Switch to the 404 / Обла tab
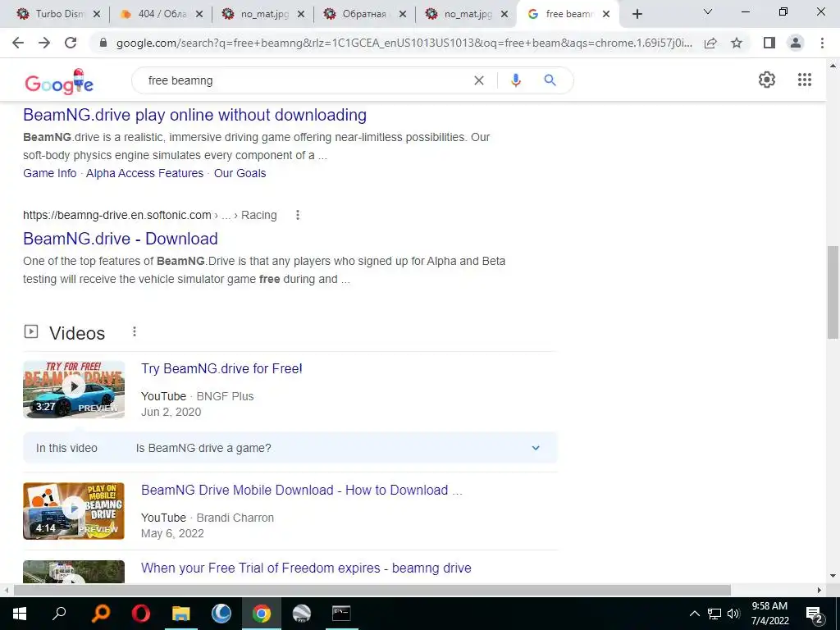The width and height of the screenshot is (840, 630). click(162, 14)
